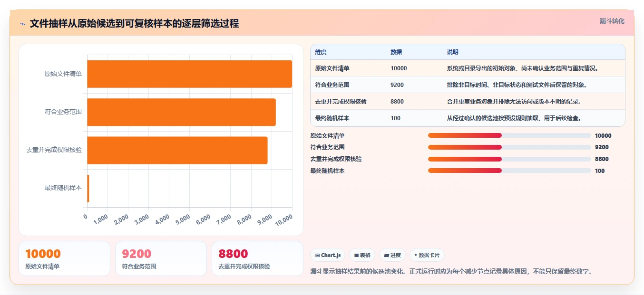Click the 9200 value in the table

[x=397, y=85]
